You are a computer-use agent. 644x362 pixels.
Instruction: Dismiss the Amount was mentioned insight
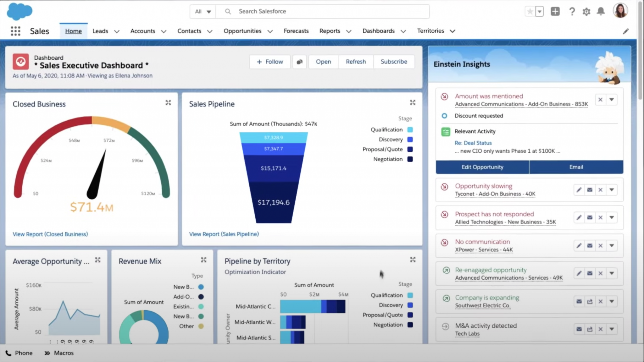click(x=600, y=100)
